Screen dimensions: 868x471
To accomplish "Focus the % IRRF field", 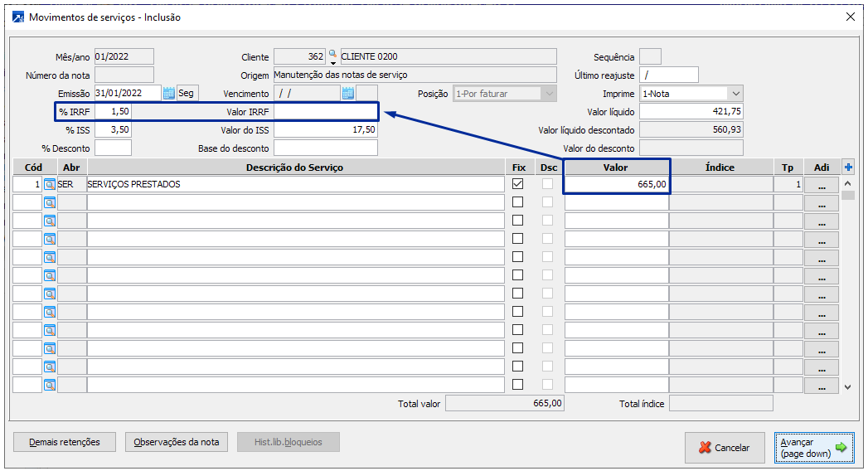I will coord(113,112).
